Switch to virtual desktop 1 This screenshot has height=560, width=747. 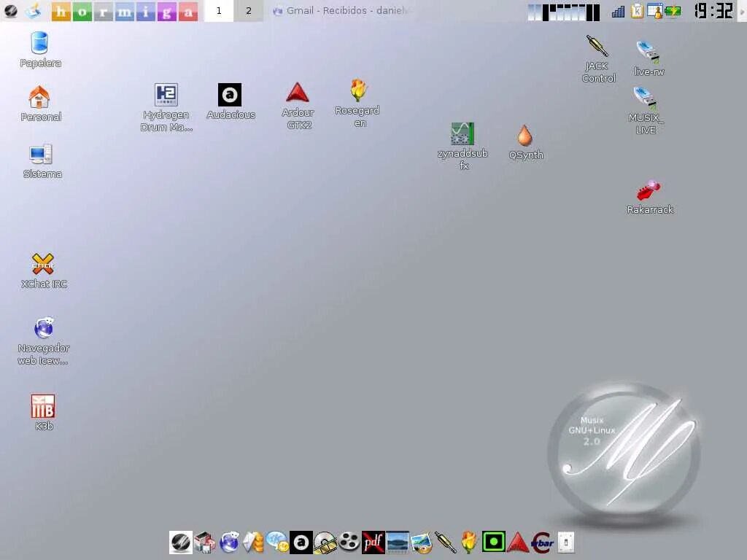219,10
